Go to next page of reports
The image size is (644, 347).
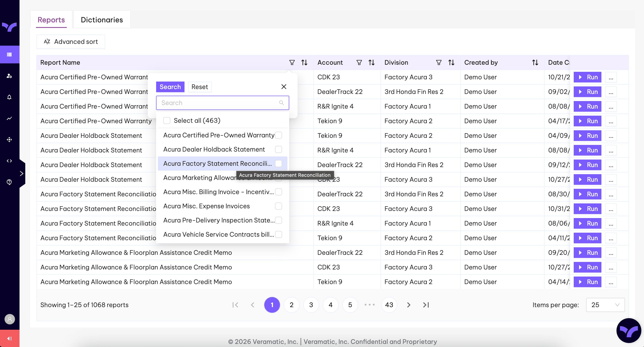[x=408, y=305]
